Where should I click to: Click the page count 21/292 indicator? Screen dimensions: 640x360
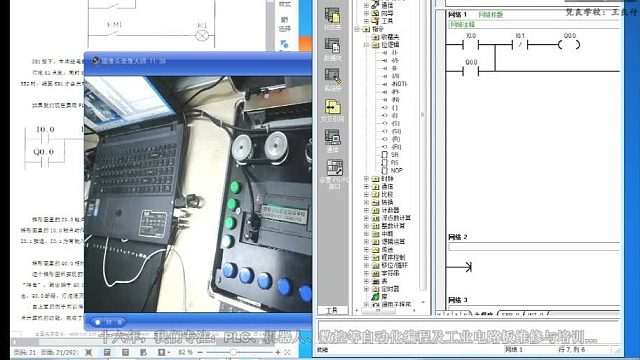pyautogui.click(x=59, y=352)
